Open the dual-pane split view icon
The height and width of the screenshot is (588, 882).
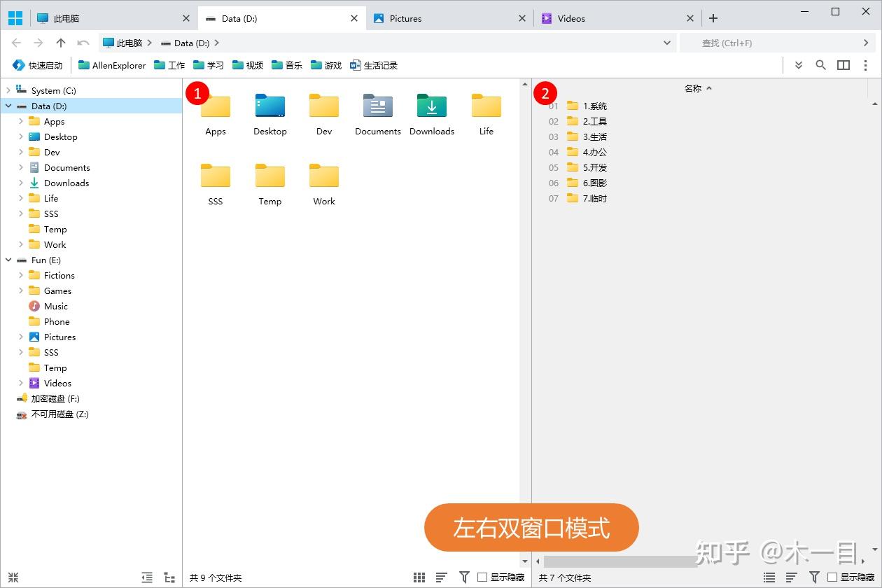click(x=843, y=64)
